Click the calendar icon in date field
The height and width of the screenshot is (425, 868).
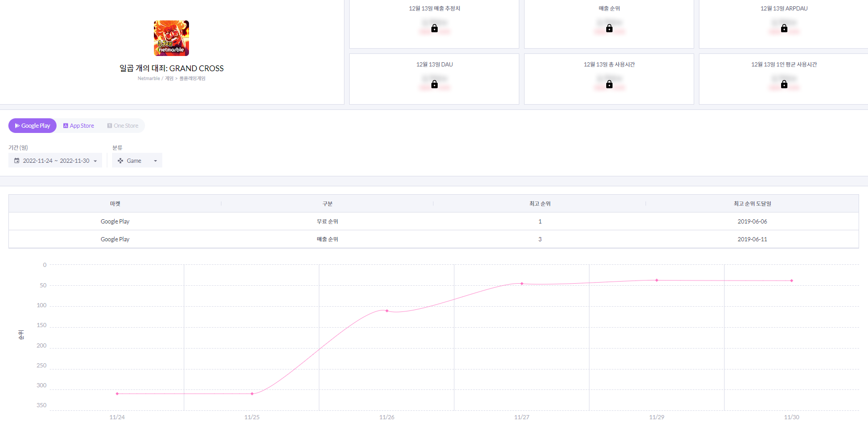17,161
